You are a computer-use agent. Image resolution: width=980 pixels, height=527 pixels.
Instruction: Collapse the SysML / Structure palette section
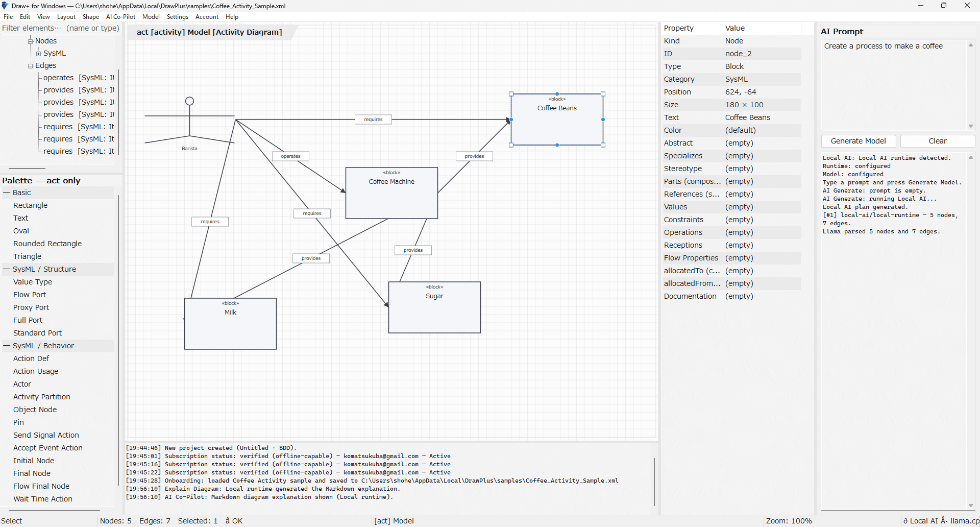[x=7, y=269]
